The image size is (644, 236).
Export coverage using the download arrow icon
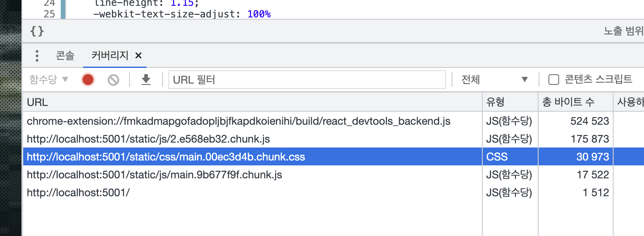coord(146,80)
